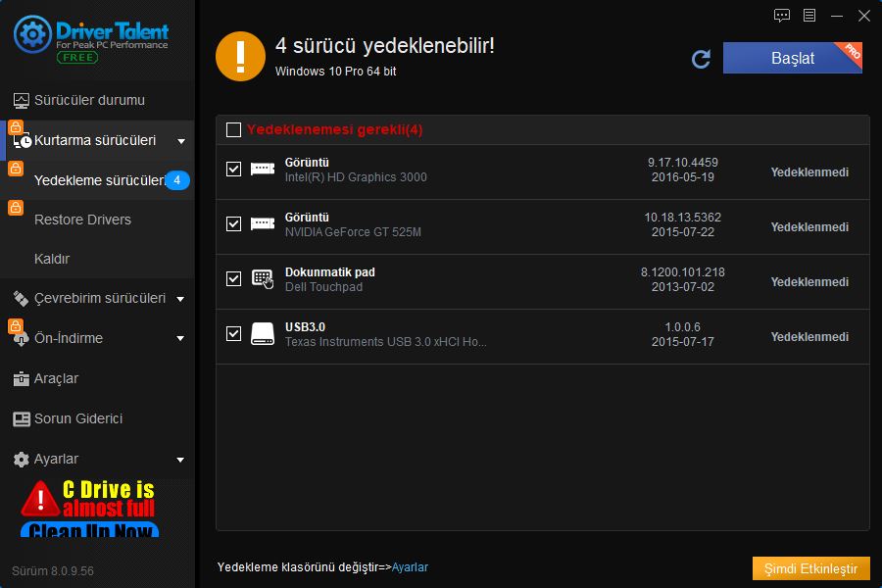This screenshot has width=882, height=588.
Task: Open the menu list icon in title bar
Action: pyautogui.click(x=809, y=16)
